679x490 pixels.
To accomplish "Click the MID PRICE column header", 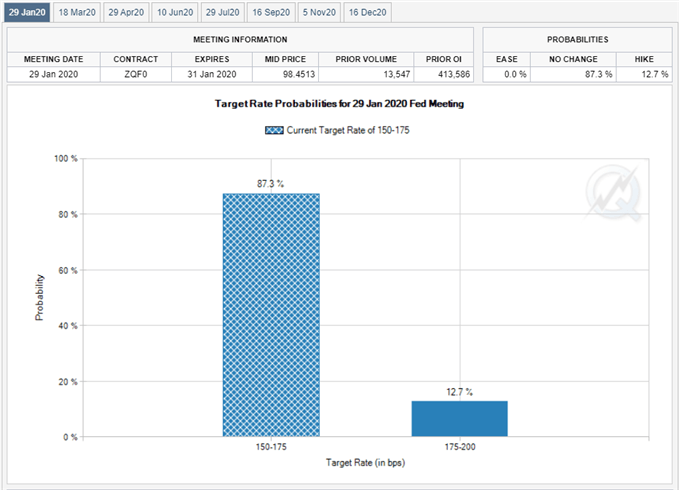I will (285, 59).
